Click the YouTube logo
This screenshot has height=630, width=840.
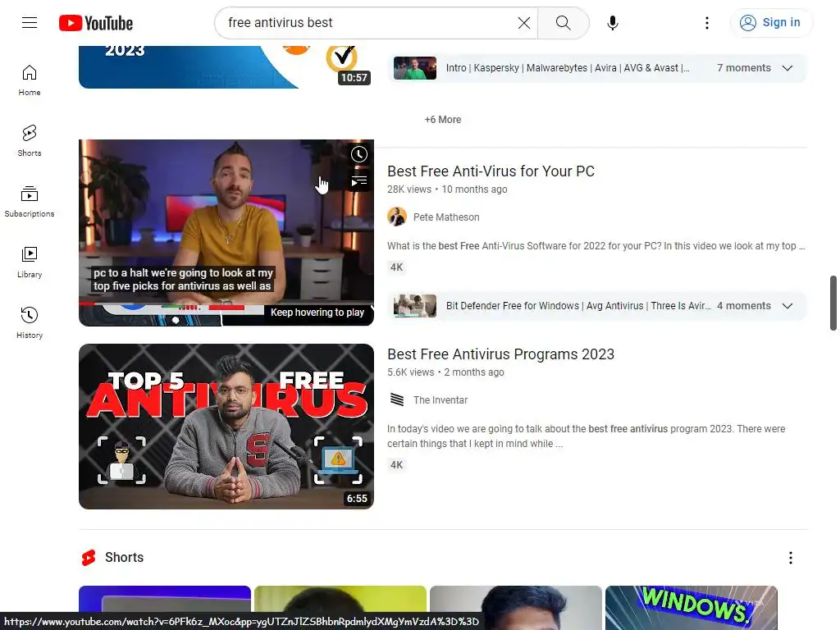[x=96, y=23]
